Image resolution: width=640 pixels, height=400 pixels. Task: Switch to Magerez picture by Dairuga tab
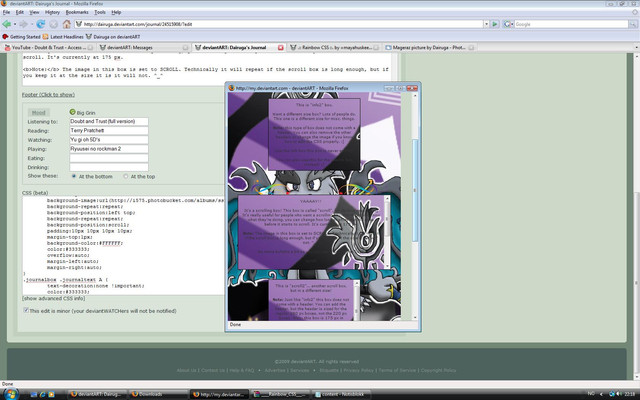click(x=430, y=48)
